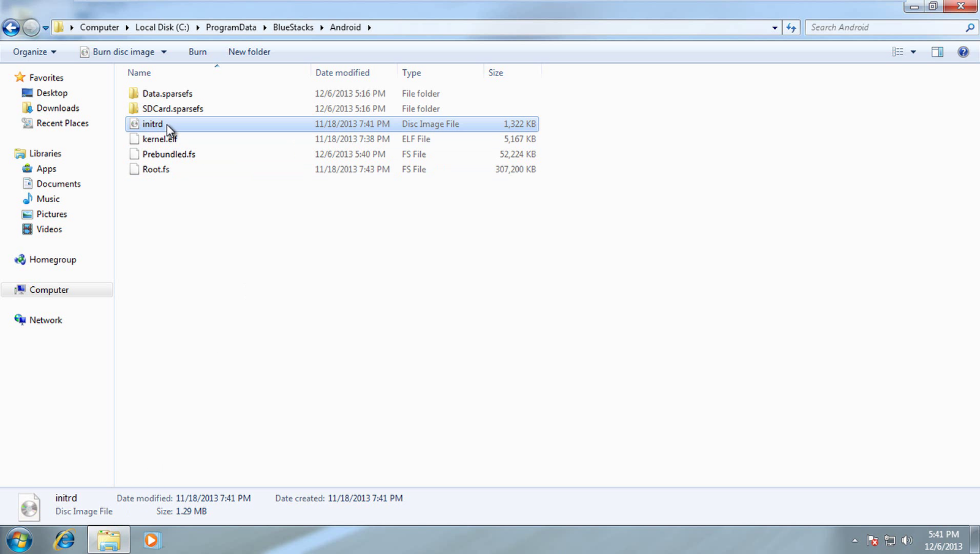Image resolution: width=980 pixels, height=554 pixels.
Task: Click the Search Android input field
Action: (885, 28)
